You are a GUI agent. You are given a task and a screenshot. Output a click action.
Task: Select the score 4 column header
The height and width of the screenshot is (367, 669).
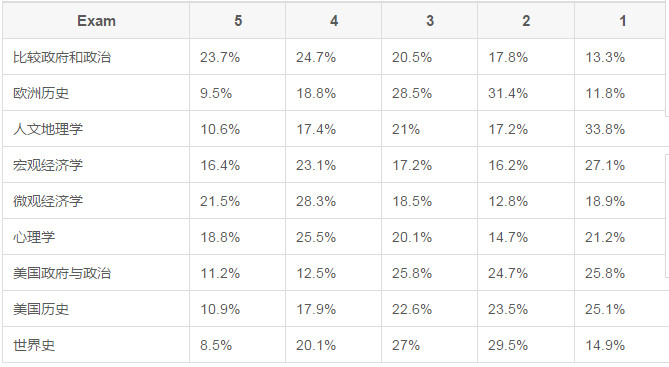point(334,20)
